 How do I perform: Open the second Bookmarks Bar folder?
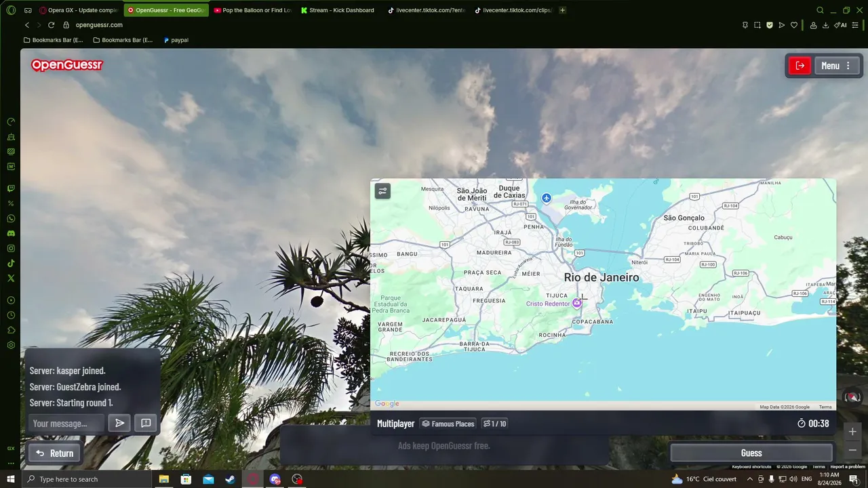coord(123,40)
